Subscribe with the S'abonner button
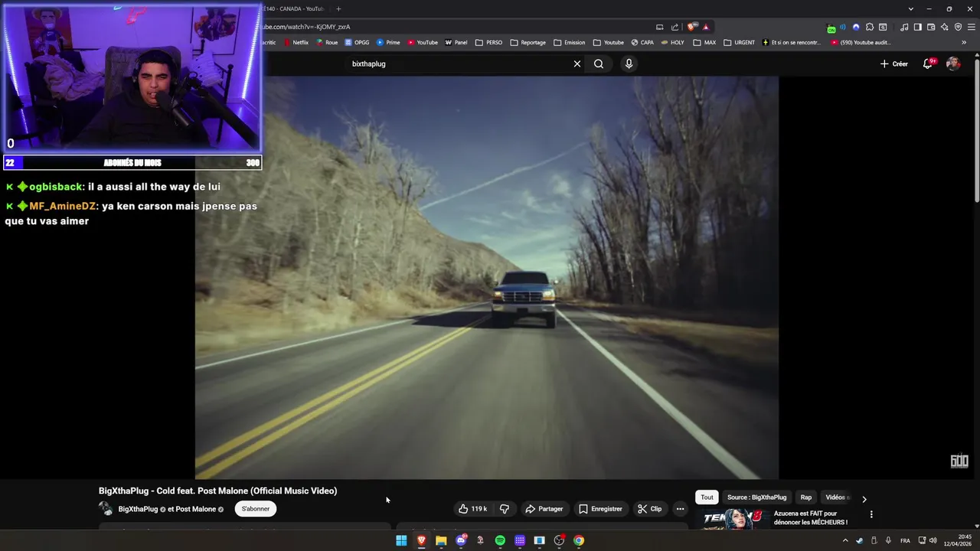 click(x=256, y=509)
